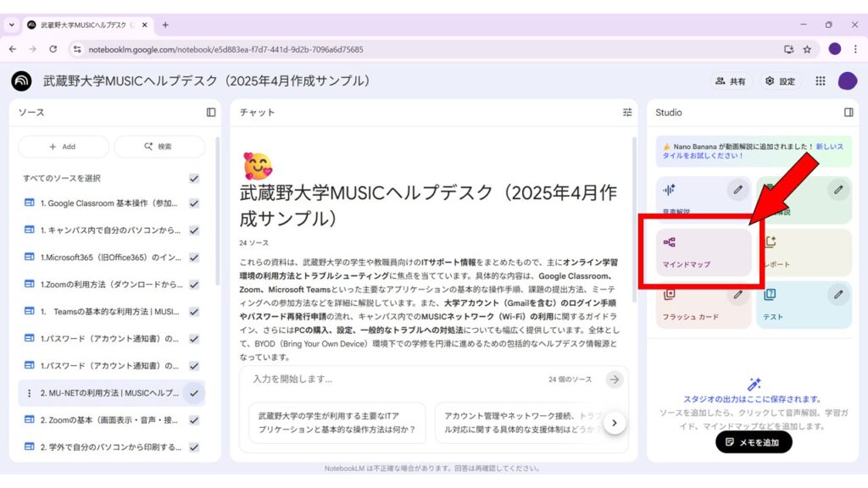Click the NotebookLM logo icon
868x488 pixels.
pos(21,81)
